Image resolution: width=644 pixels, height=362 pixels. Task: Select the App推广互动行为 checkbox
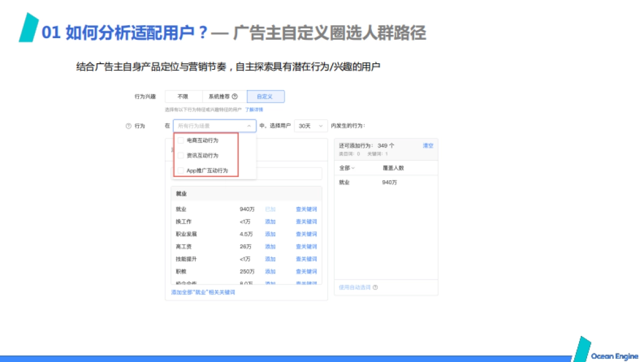point(181,169)
